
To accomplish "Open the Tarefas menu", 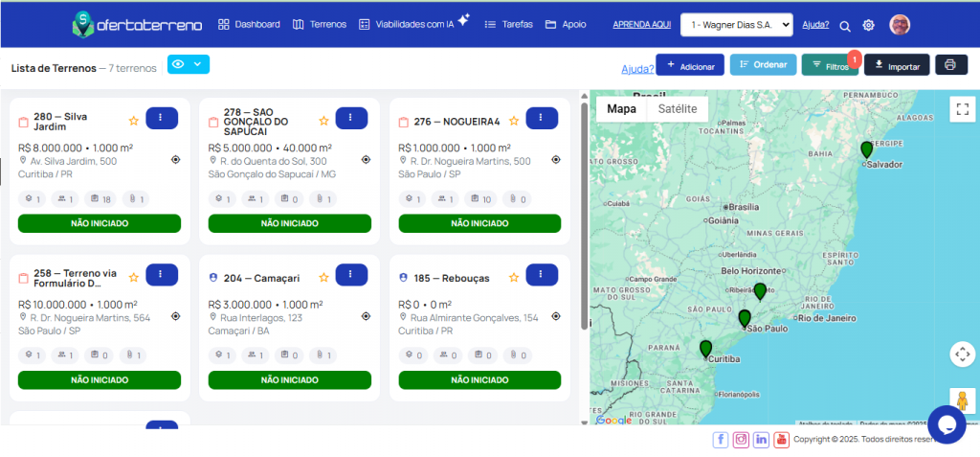I will (509, 24).
